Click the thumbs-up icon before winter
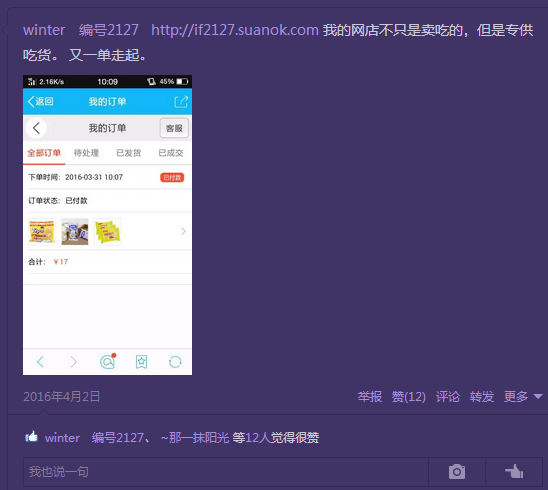This screenshot has width=548, height=490. [31, 437]
